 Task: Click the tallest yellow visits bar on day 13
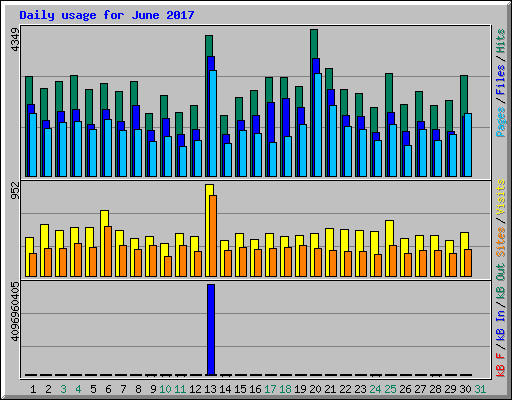[207, 230]
